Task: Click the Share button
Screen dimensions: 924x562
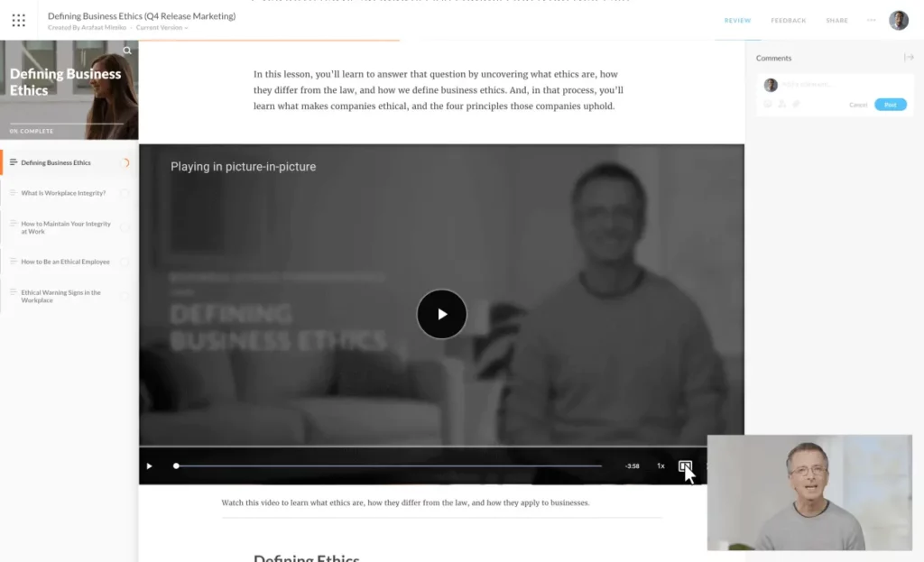Action: pos(836,21)
